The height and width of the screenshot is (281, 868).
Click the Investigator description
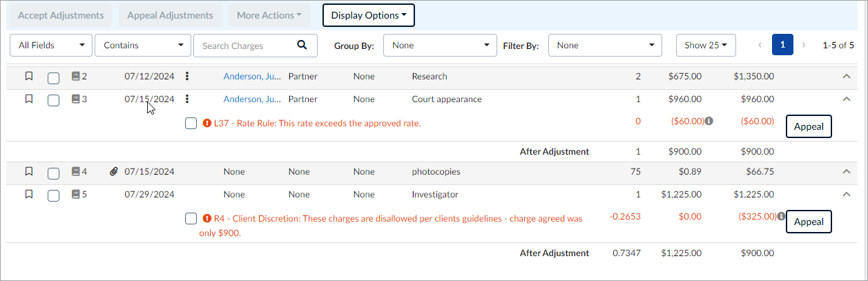point(435,195)
